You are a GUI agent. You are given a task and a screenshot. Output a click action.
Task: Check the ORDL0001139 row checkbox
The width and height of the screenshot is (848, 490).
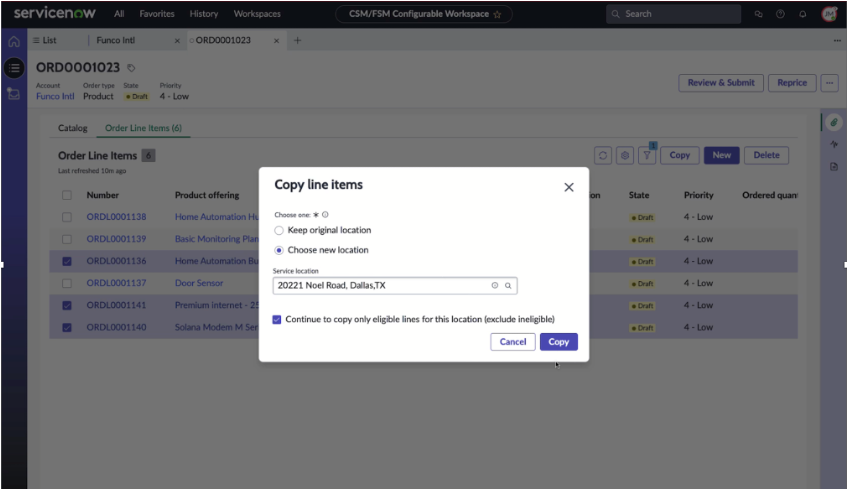click(x=67, y=239)
